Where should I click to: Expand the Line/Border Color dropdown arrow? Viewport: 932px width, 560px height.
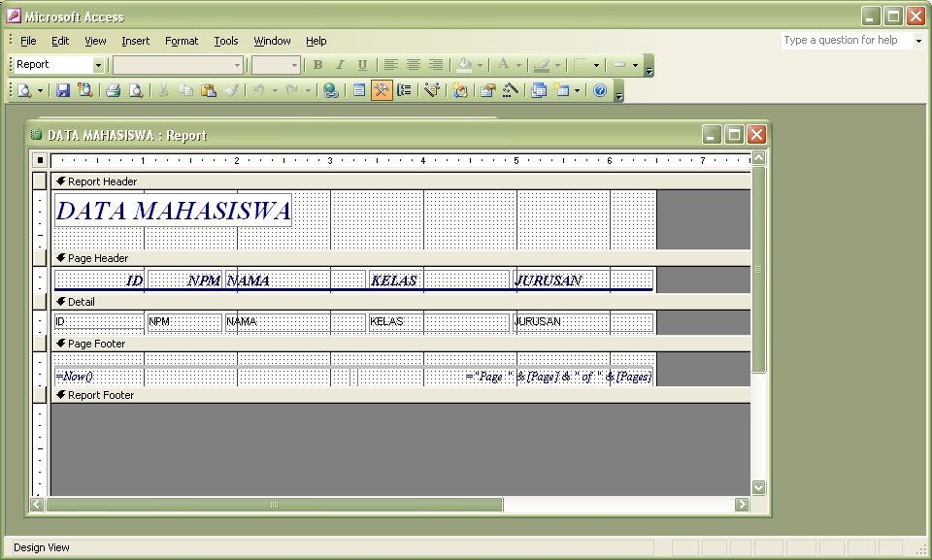(557, 65)
